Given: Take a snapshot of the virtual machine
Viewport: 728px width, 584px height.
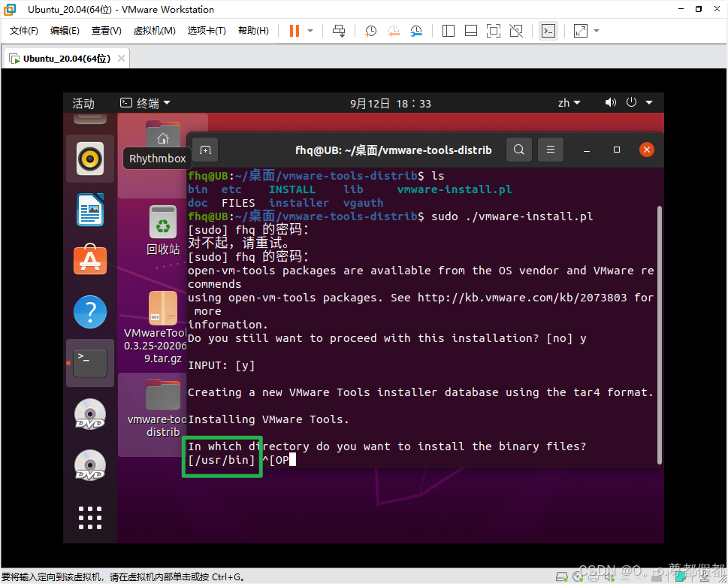Looking at the screenshot, I should [x=370, y=31].
